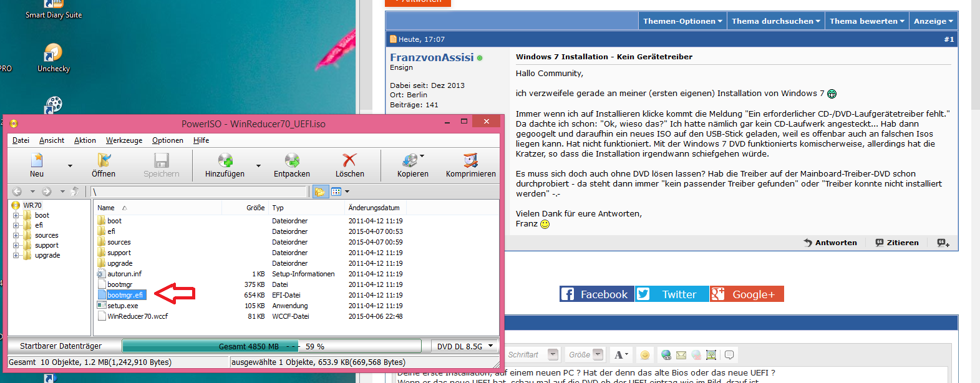Open the Größe font size dropdown

pos(598,354)
